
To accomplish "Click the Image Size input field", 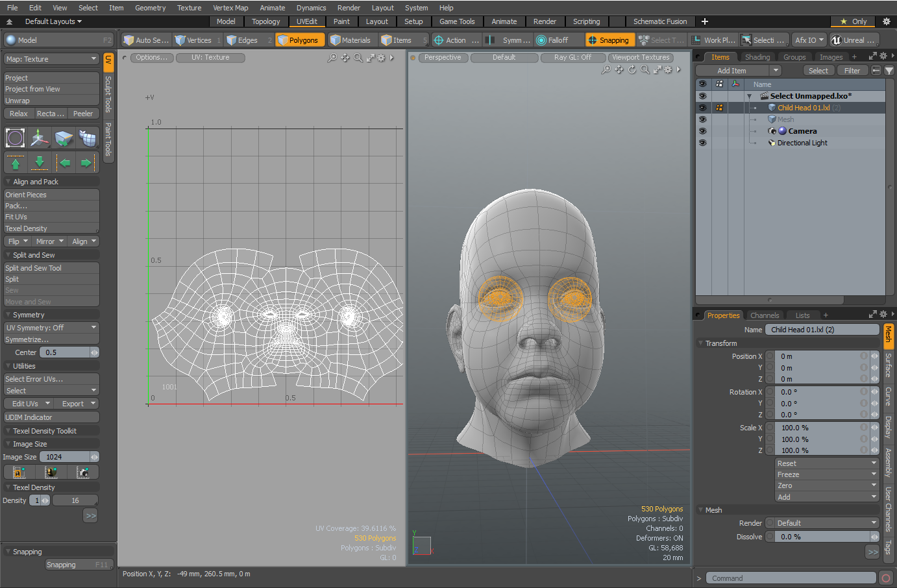I will click(65, 457).
